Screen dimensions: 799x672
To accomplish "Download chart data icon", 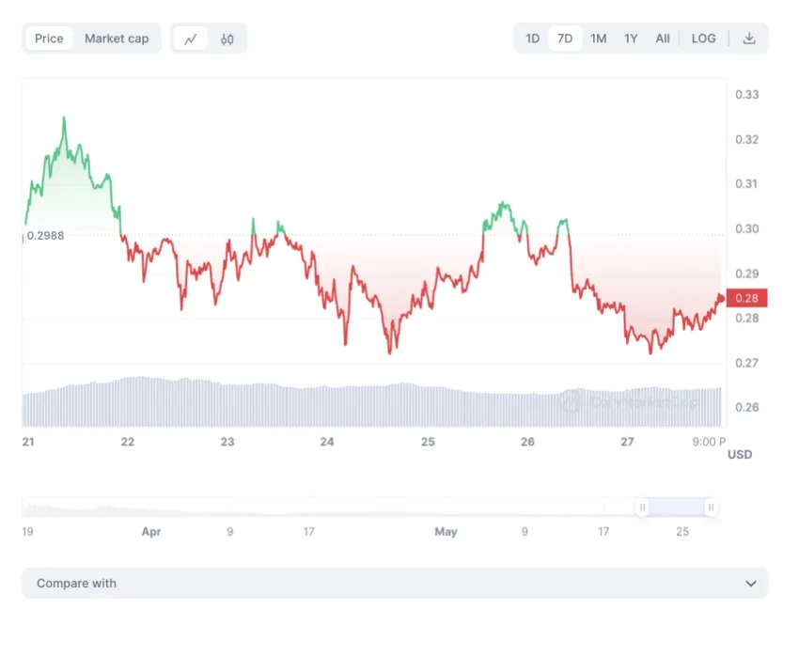I will point(749,39).
